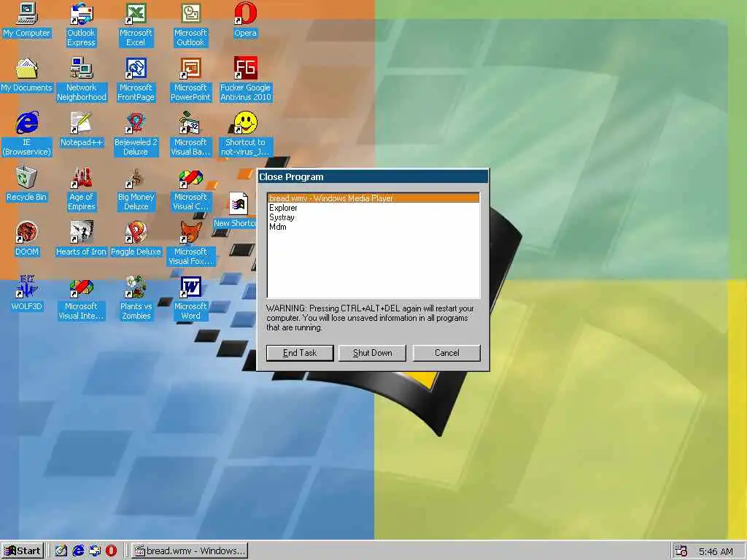Open the Outlook Express desktop icon
Image resolution: width=747 pixels, height=560 pixels.
81,25
